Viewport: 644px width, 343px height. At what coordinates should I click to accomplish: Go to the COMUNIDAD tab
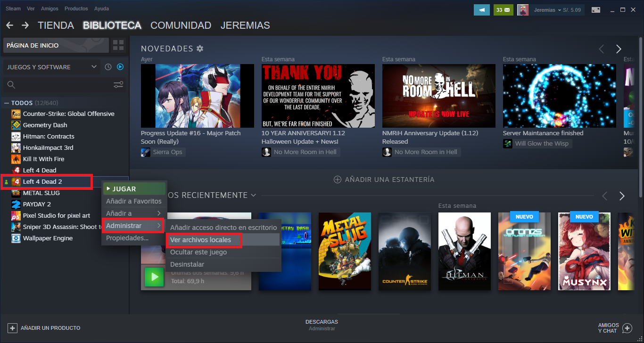coord(181,25)
